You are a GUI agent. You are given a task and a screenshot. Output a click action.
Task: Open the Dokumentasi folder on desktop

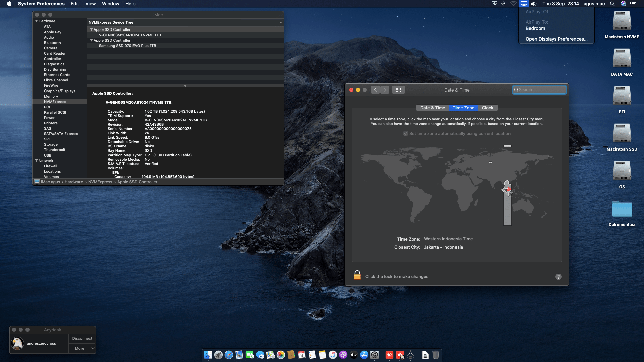click(x=622, y=210)
